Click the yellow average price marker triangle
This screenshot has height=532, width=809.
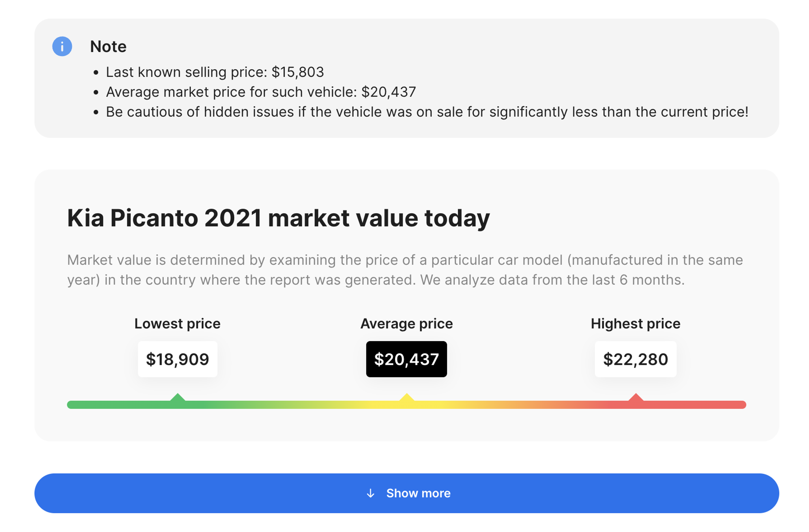tap(407, 397)
